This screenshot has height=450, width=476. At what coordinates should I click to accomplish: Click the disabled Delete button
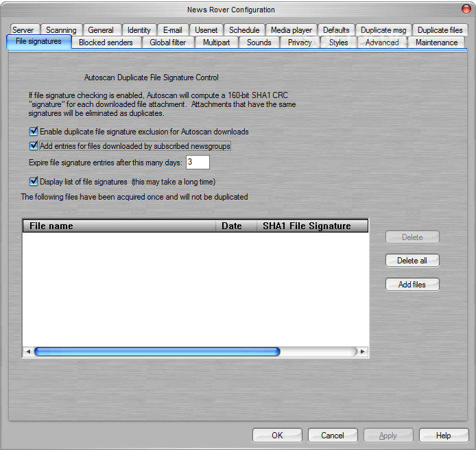(412, 237)
